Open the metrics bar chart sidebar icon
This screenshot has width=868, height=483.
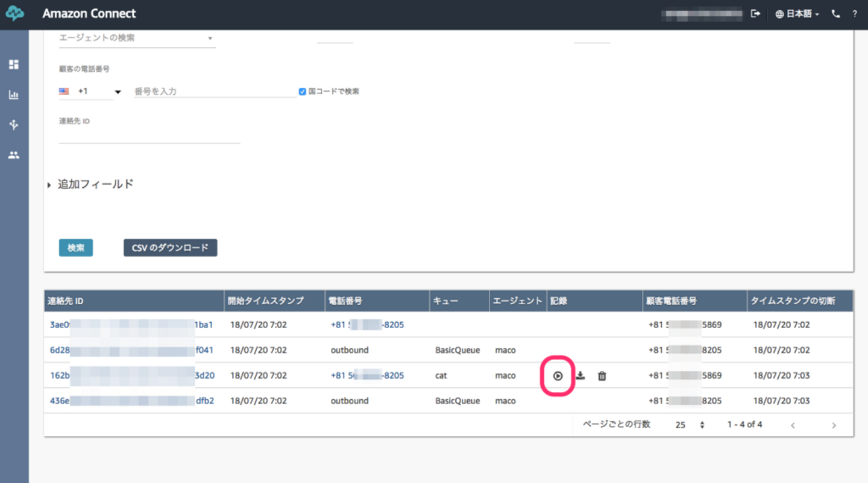[x=13, y=95]
